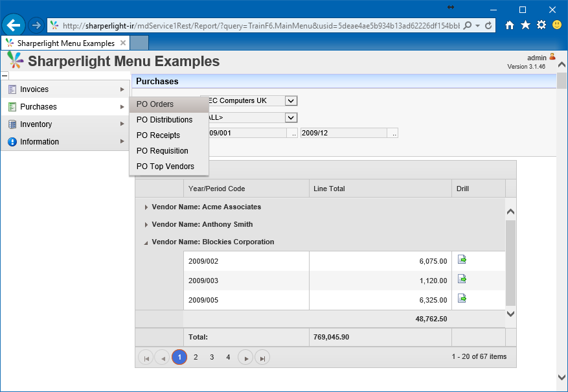
Task: Go to page 4 of results
Action: tap(228, 357)
